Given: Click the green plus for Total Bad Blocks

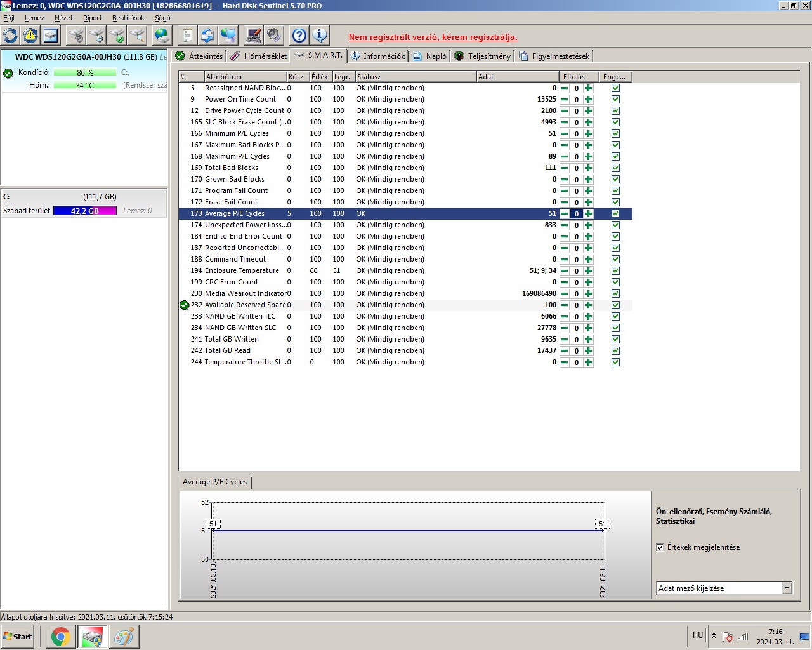Looking at the screenshot, I should click(x=589, y=168).
